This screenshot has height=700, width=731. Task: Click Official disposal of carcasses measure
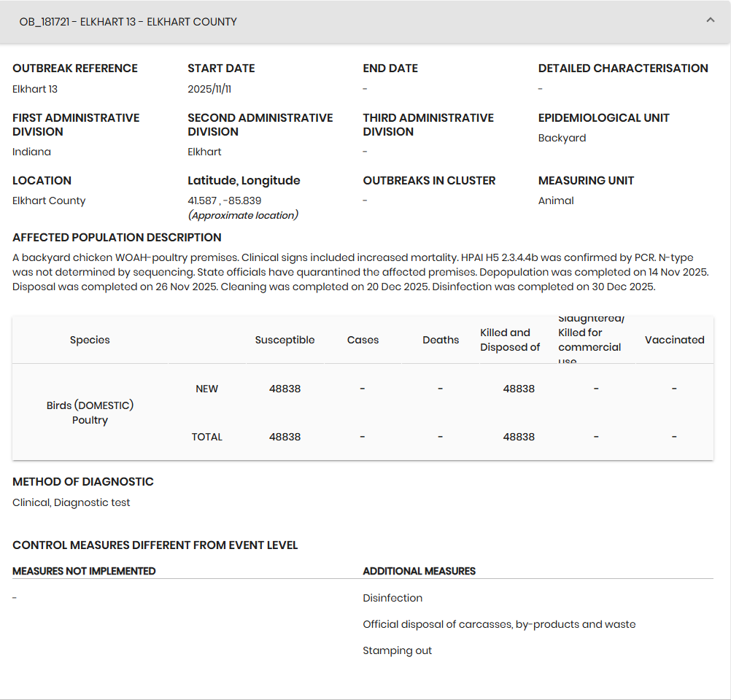pyautogui.click(x=499, y=624)
